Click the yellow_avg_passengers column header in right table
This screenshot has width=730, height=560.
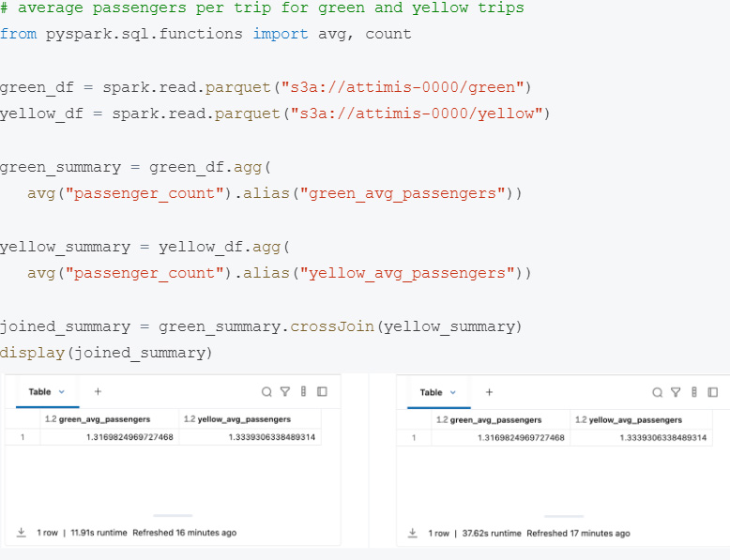(634, 420)
